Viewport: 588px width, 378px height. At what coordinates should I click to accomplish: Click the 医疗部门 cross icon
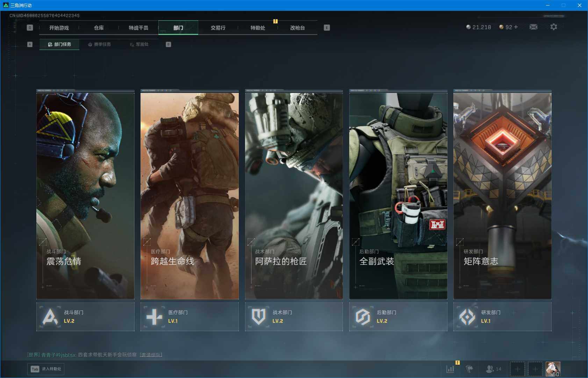pos(154,317)
